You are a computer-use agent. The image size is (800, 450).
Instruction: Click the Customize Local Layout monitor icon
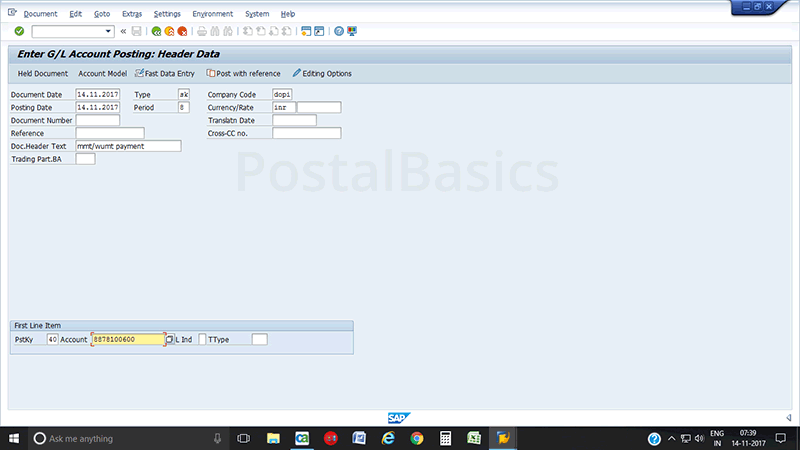pyautogui.click(x=352, y=31)
